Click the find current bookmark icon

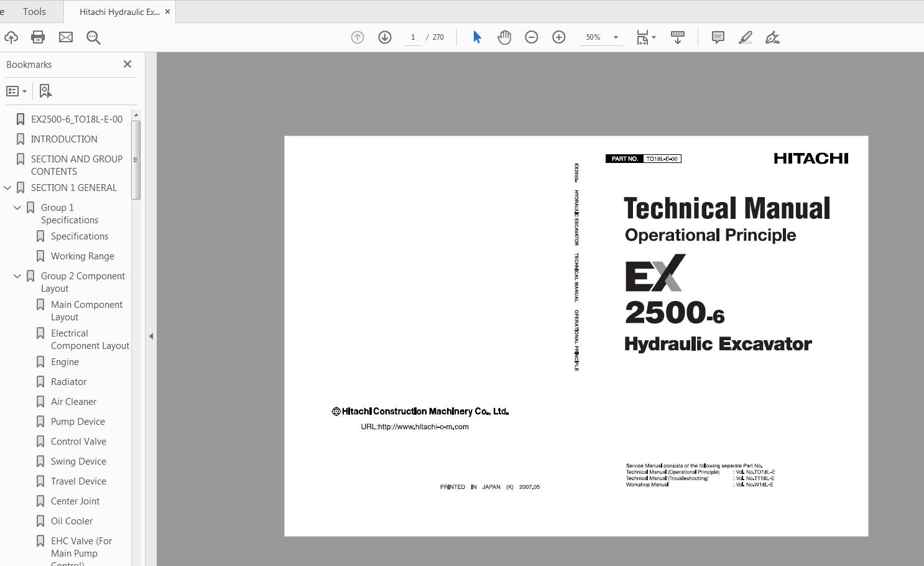click(45, 91)
